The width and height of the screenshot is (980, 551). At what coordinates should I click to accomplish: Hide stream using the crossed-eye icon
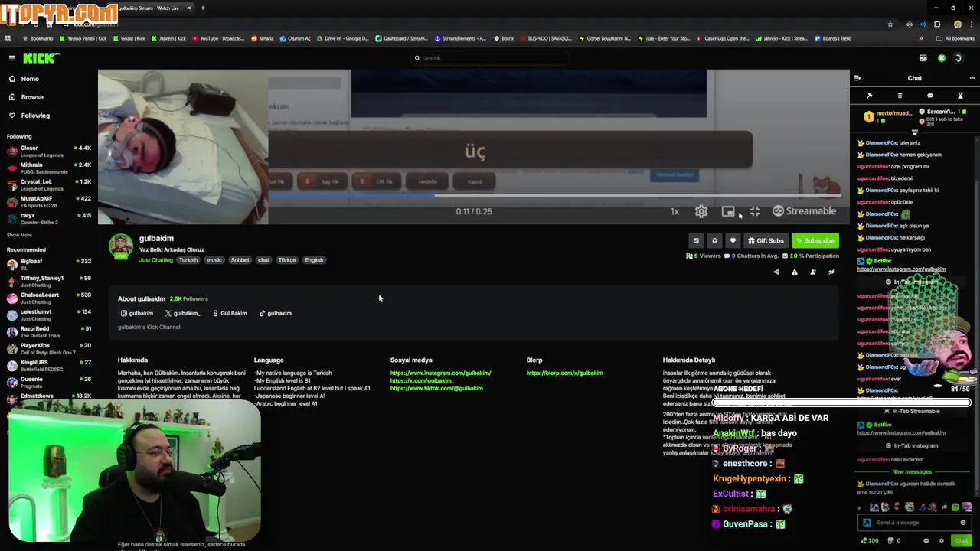831,272
